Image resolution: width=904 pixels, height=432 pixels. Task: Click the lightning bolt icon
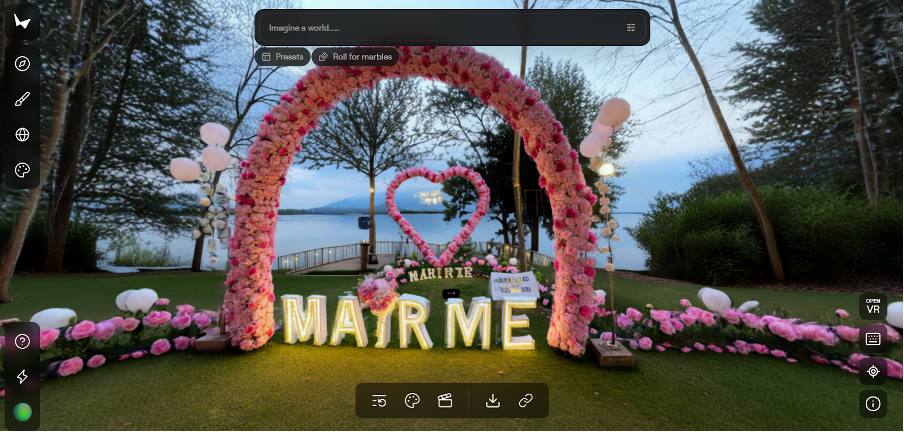click(x=22, y=376)
